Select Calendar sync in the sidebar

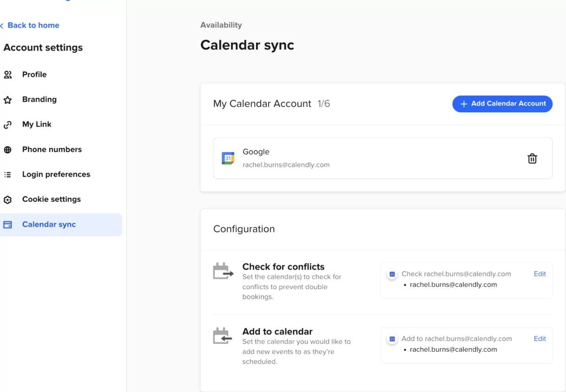(61, 225)
